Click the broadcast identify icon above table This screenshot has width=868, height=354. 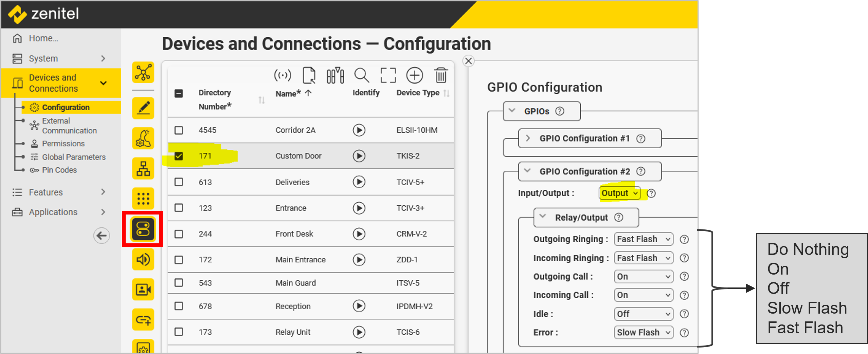coord(283,75)
